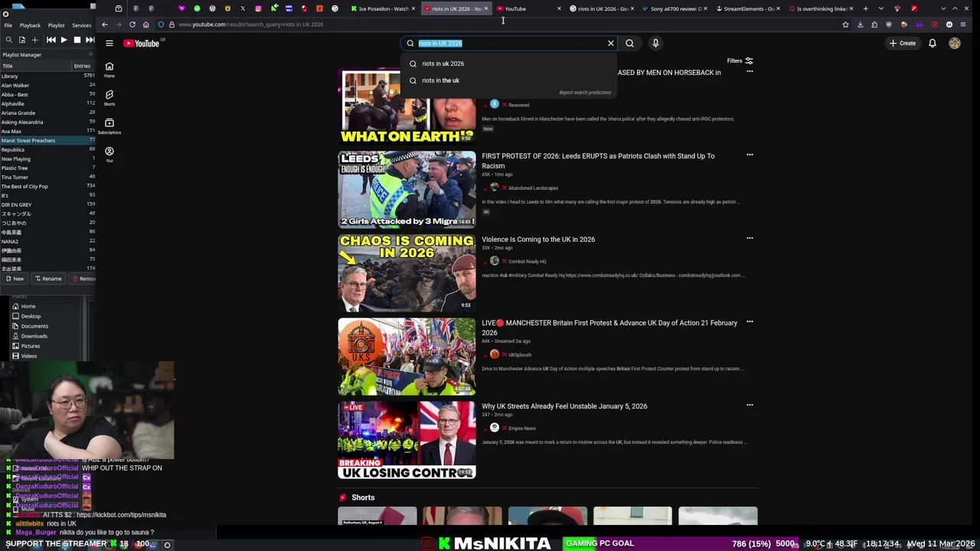Open more actions for UK Streets video
The image size is (980, 551).
point(750,405)
